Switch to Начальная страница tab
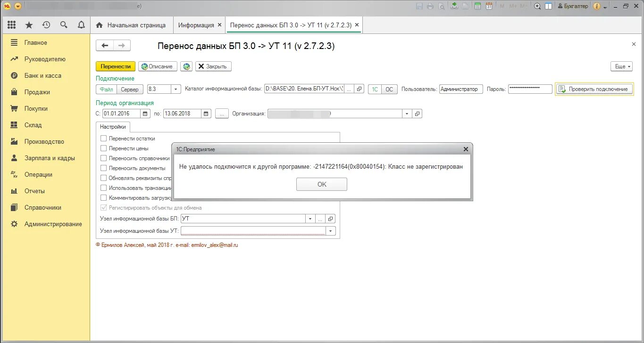The width and height of the screenshot is (644, 343). (131, 25)
